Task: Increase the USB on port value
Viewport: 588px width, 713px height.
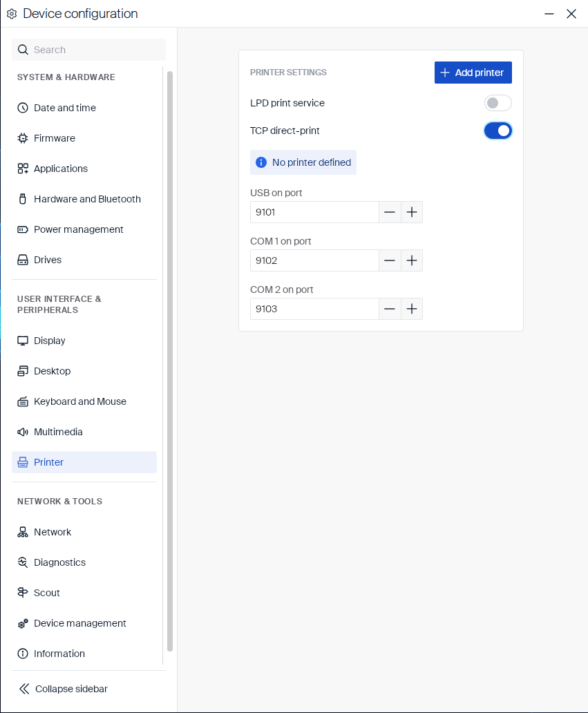Action: point(412,212)
